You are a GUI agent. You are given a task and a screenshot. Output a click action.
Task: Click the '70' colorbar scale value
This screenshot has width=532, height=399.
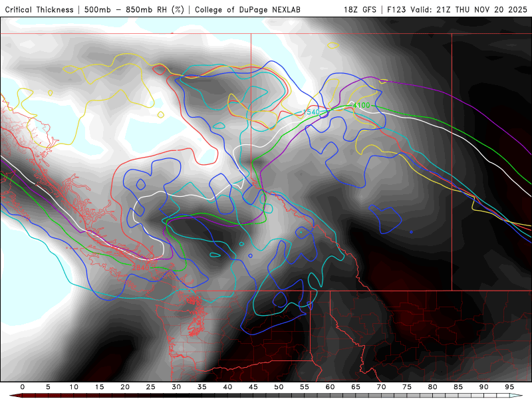(381, 387)
